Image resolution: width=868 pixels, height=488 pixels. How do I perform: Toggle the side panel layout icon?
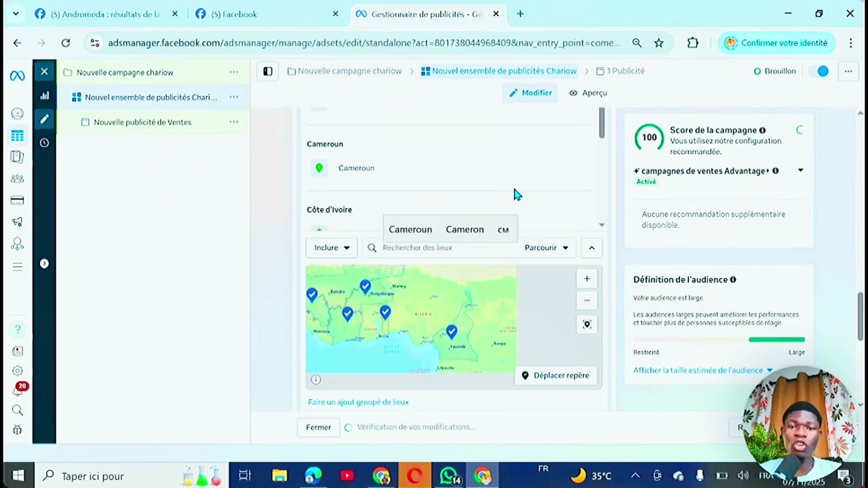(268, 71)
